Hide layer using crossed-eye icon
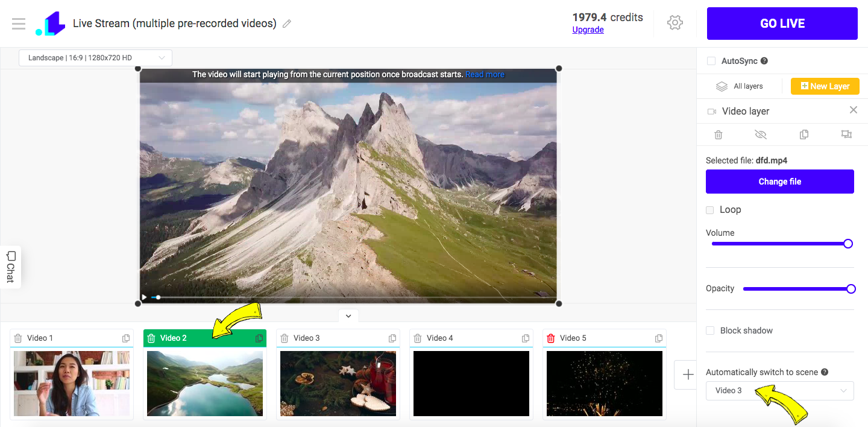 pos(761,134)
